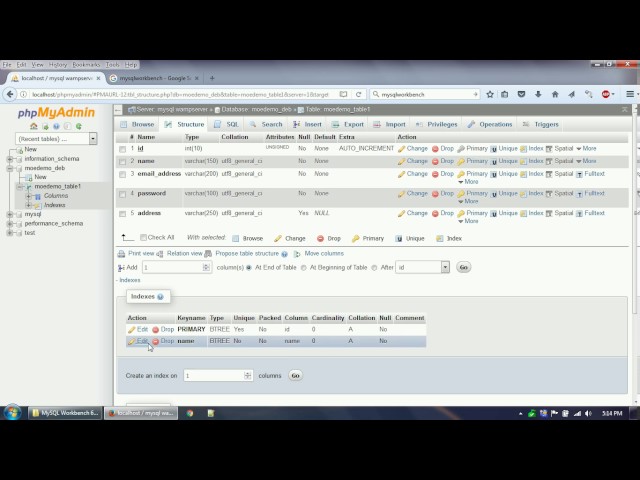
Task: Click Move columns link
Action: pyautogui.click(x=319, y=253)
